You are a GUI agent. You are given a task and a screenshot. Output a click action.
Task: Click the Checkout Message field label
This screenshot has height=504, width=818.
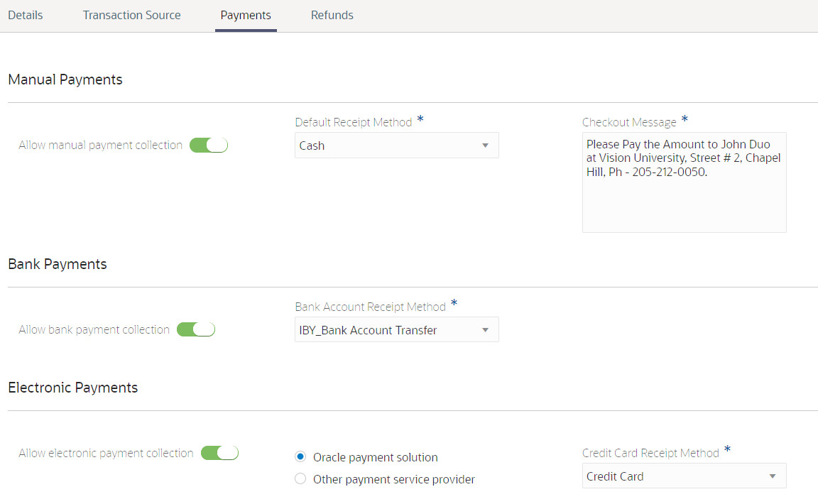[629, 122]
